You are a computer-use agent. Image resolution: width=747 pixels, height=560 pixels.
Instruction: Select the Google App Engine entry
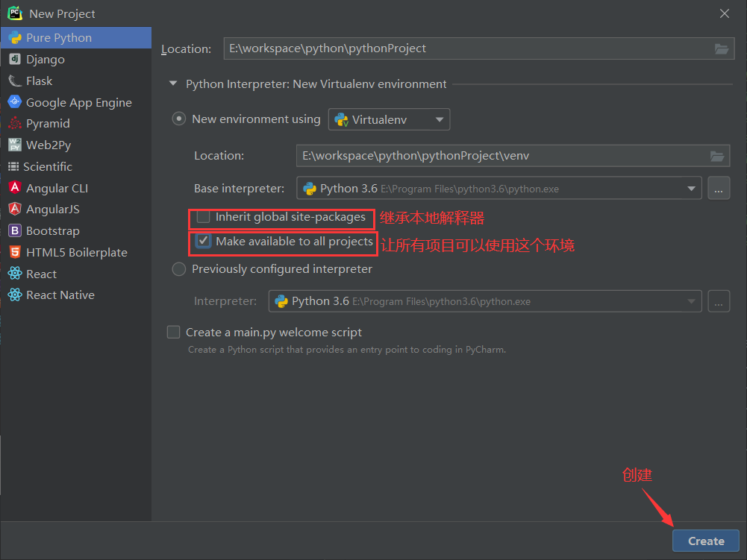pyautogui.click(x=76, y=102)
